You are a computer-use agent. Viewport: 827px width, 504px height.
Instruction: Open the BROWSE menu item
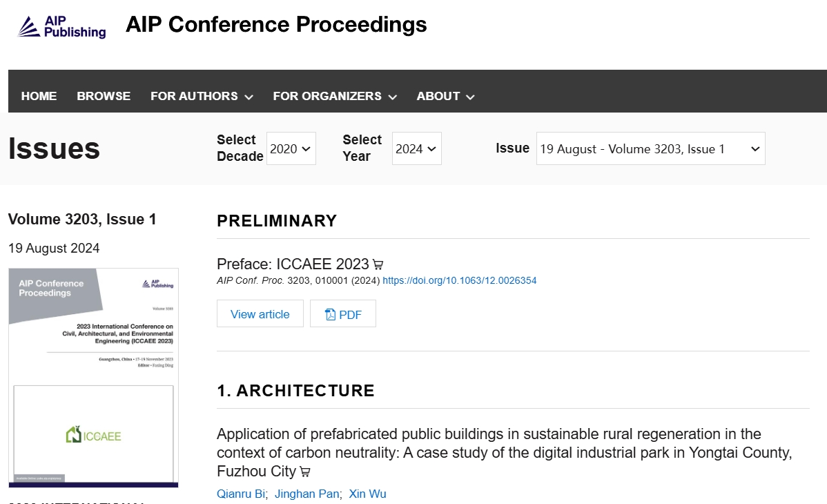click(104, 96)
